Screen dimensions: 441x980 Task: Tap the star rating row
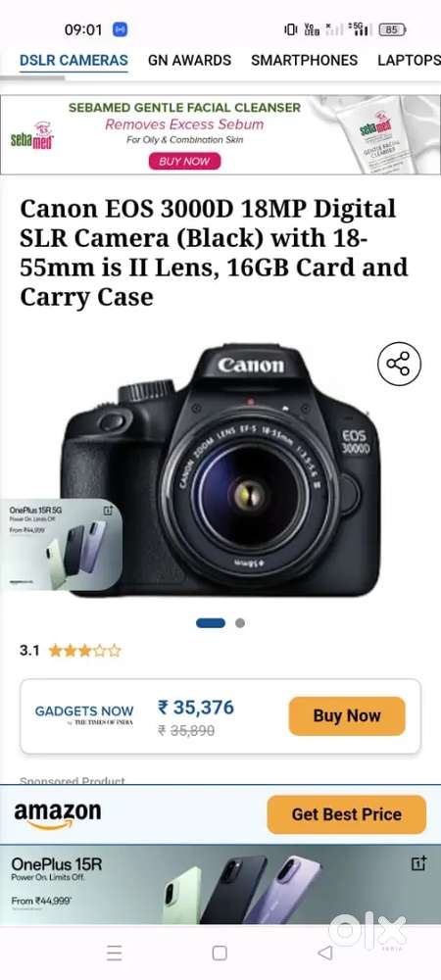(71, 651)
